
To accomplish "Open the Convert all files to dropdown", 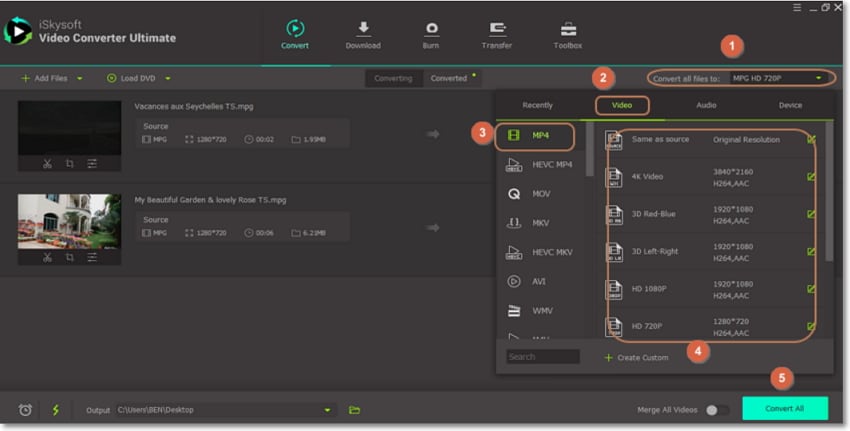I will coord(777,78).
